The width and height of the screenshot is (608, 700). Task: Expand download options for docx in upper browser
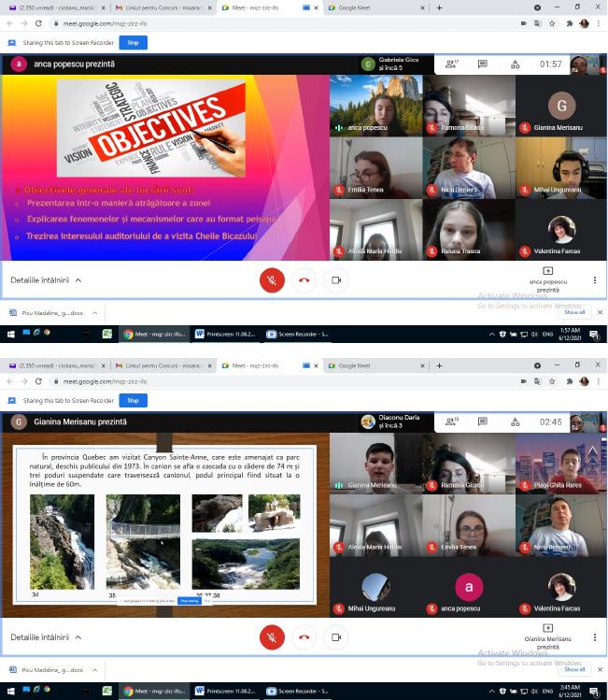pos(95,313)
